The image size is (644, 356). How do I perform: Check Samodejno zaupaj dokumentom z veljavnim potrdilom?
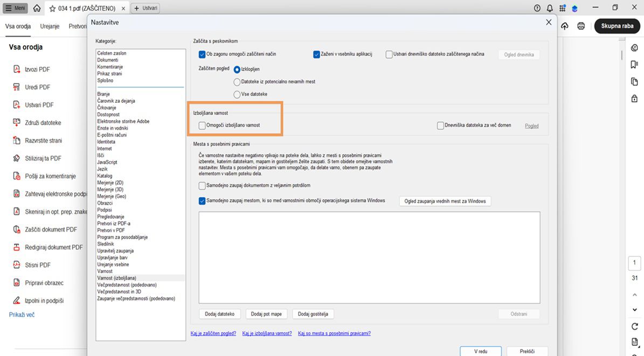(x=202, y=186)
